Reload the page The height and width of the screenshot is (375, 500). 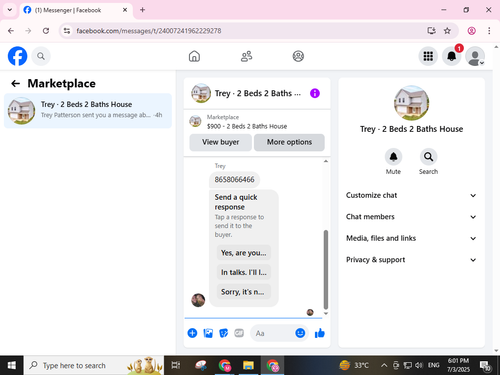46,31
